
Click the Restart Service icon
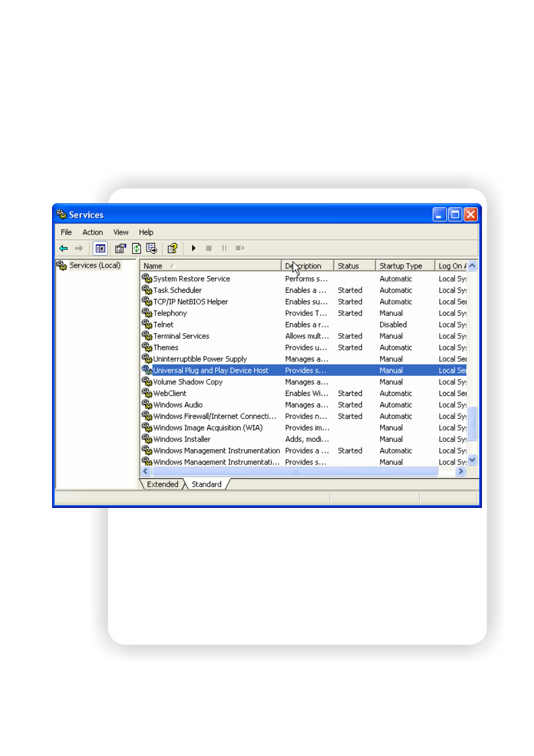(240, 248)
